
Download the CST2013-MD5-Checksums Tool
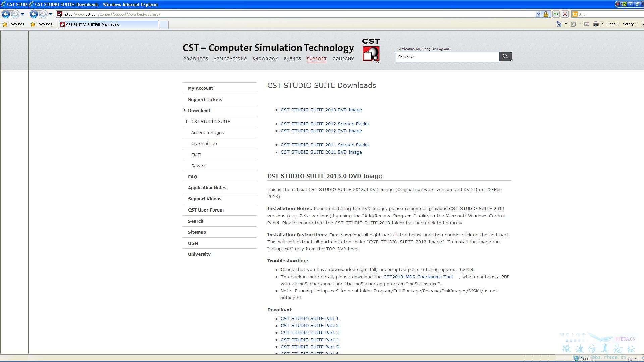click(418, 277)
